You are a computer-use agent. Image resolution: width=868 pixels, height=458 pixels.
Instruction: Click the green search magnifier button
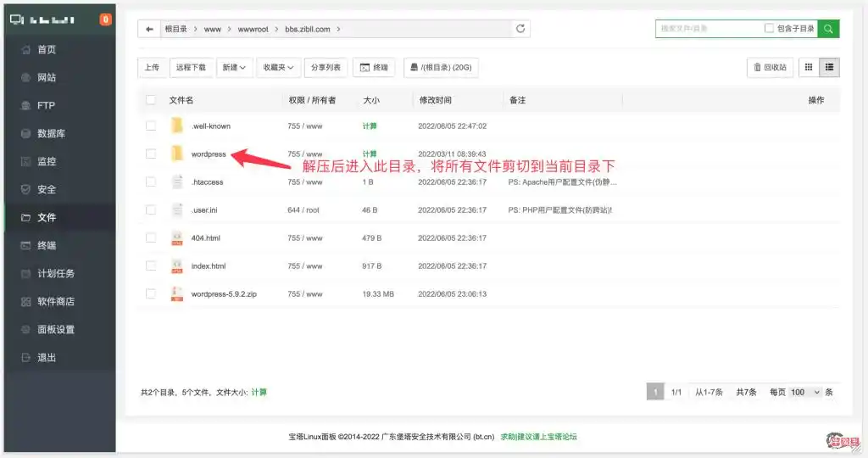pos(828,29)
